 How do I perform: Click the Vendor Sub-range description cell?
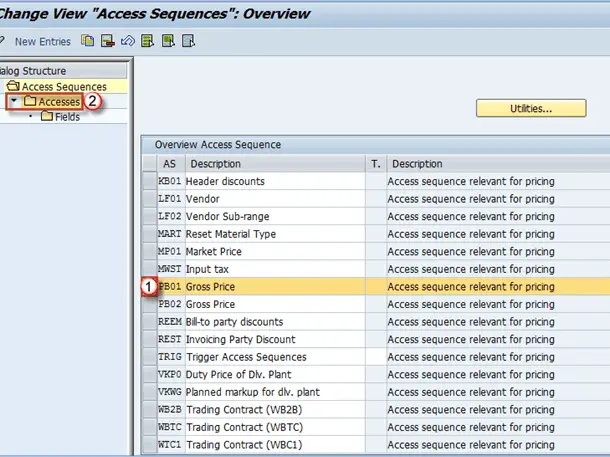(x=275, y=216)
